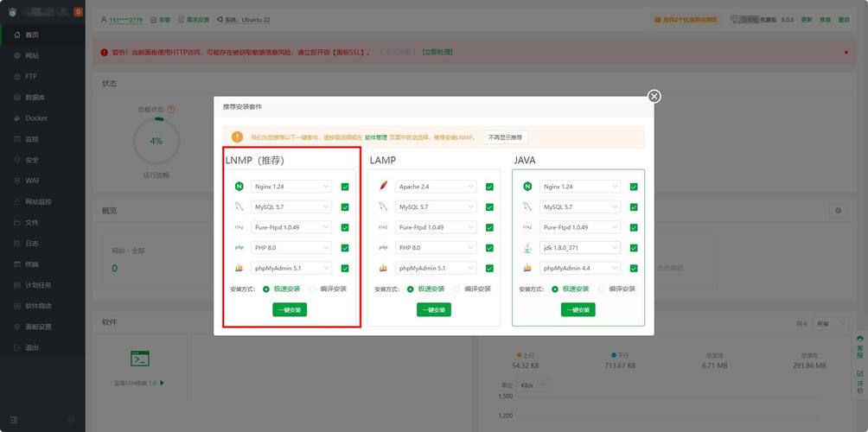Open the jdk 1.8.0_371 version dropdown
The height and width of the screenshot is (432, 868).
580,248
